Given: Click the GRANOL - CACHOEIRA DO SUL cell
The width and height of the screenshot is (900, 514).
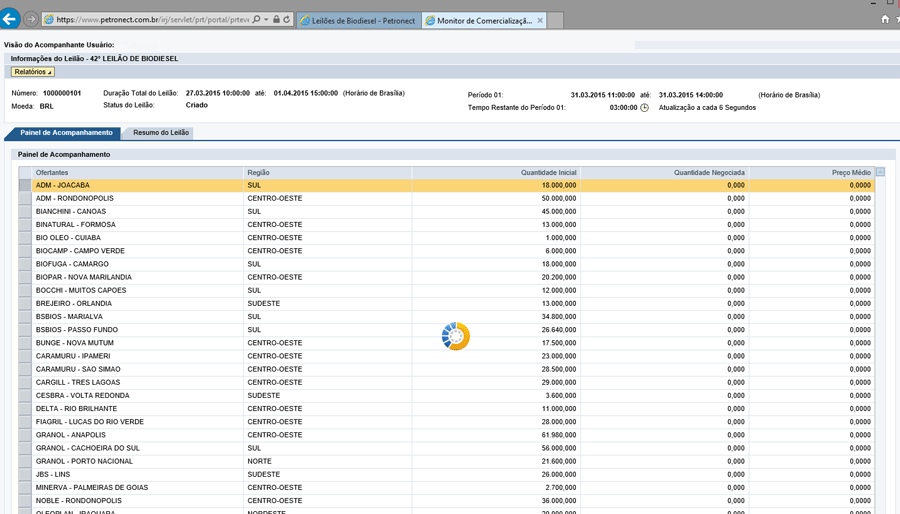Looking at the screenshot, I should [x=138, y=448].
